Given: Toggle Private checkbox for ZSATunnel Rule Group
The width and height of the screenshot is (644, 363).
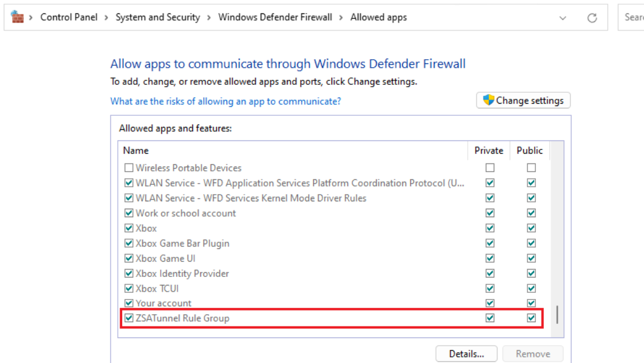Looking at the screenshot, I should [x=490, y=318].
